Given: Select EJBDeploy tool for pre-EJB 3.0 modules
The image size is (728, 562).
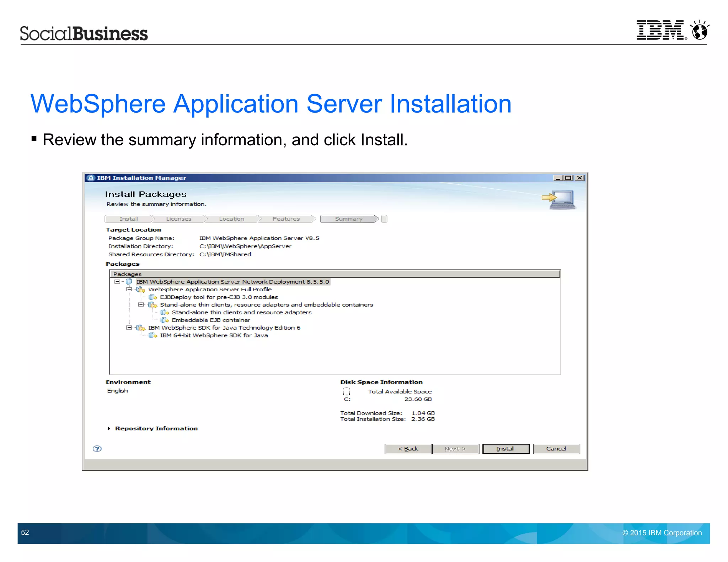Looking at the screenshot, I should click(219, 297).
